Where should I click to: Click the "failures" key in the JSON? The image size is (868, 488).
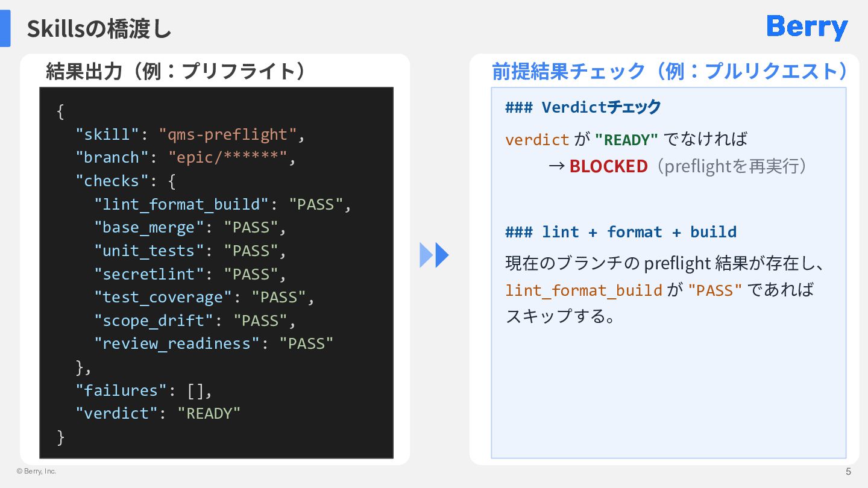(116, 390)
